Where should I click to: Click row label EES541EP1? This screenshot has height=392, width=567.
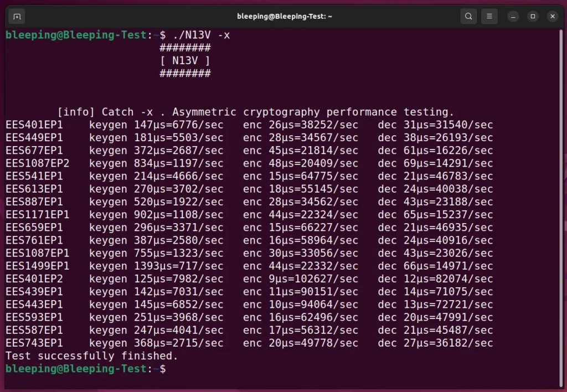coord(34,176)
